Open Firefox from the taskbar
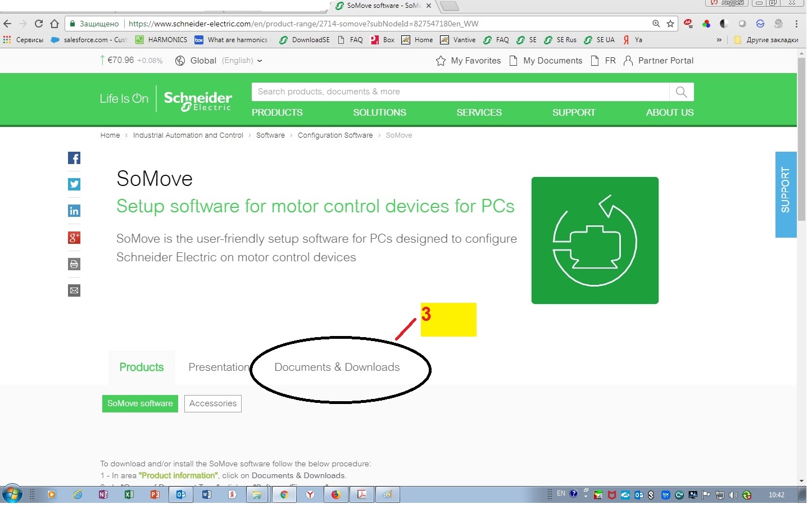This screenshot has width=812, height=513. [x=336, y=494]
